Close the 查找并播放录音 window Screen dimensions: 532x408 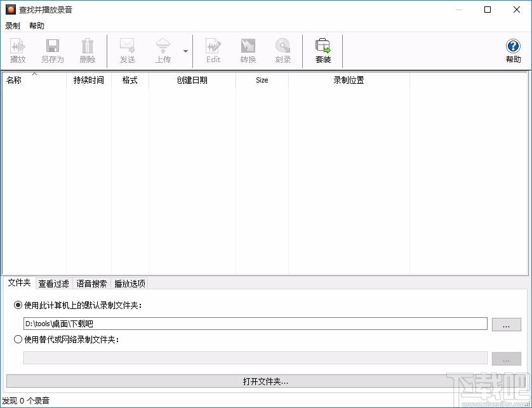517,10
